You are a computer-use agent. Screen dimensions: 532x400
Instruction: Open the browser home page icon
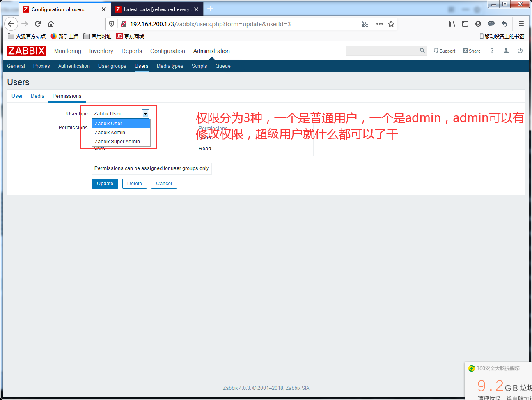click(x=51, y=24)
